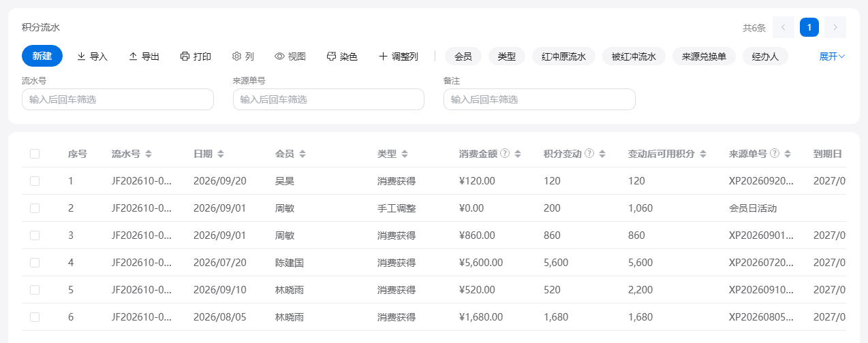Focus the 流水号 filter input

[x=118, y=99]
